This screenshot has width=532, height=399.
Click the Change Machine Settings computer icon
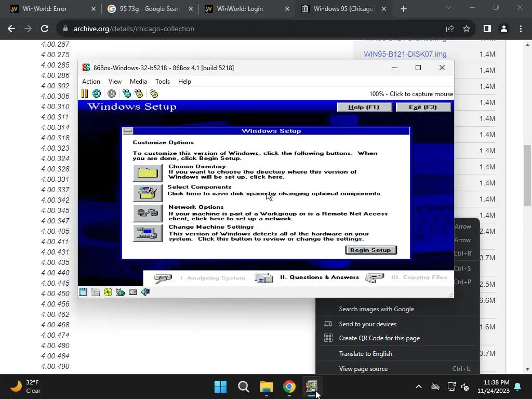148,233
